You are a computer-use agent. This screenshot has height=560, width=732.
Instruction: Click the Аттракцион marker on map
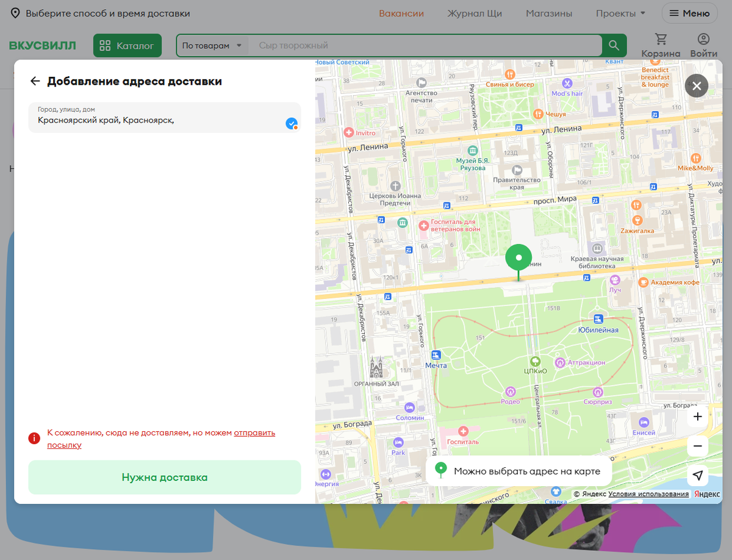click(x=560, y=362)
